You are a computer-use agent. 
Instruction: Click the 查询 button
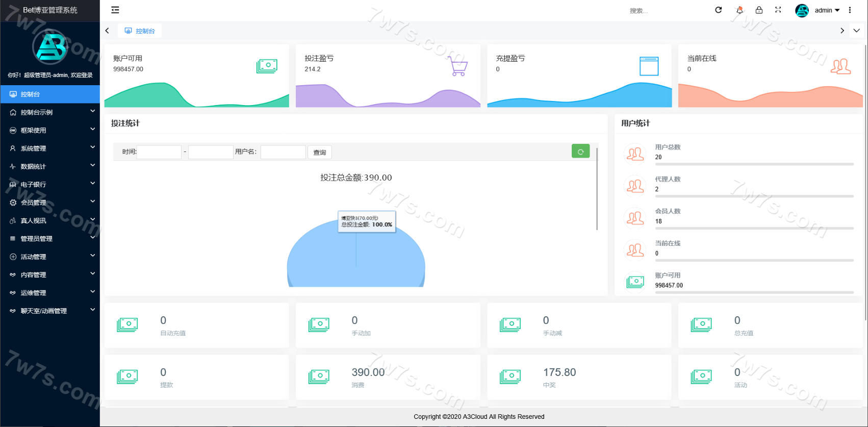point(320,153)
